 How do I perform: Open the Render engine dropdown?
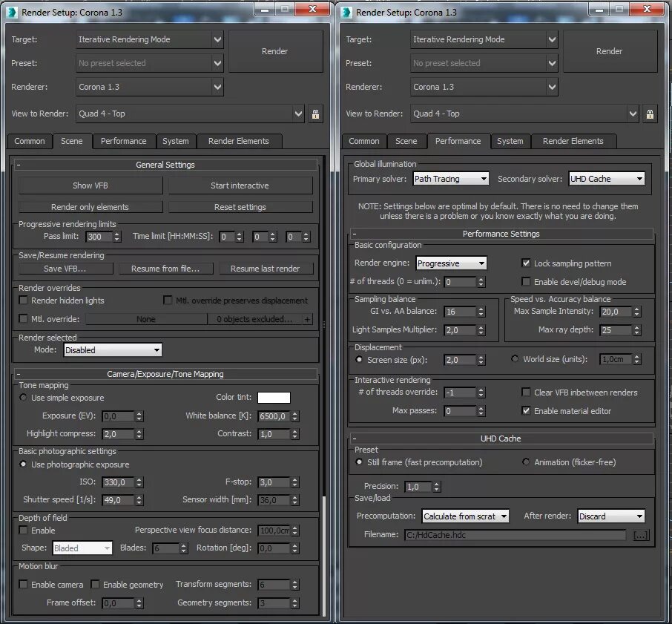click(x=451, y=263)
